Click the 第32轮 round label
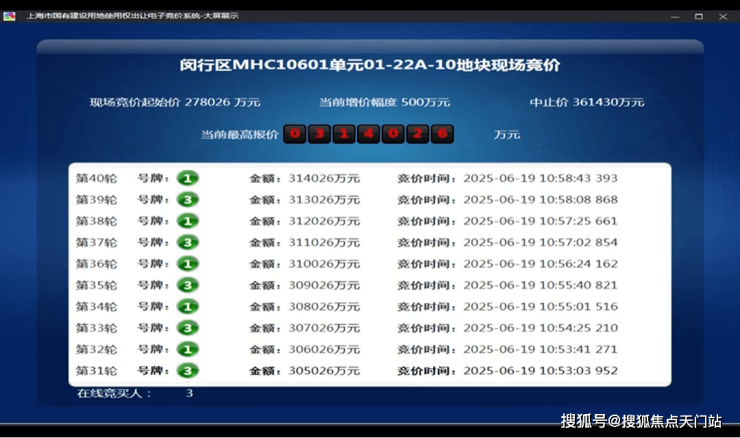Screen dimensions: 740x438 pyautogui.click(x=96, y=349)
